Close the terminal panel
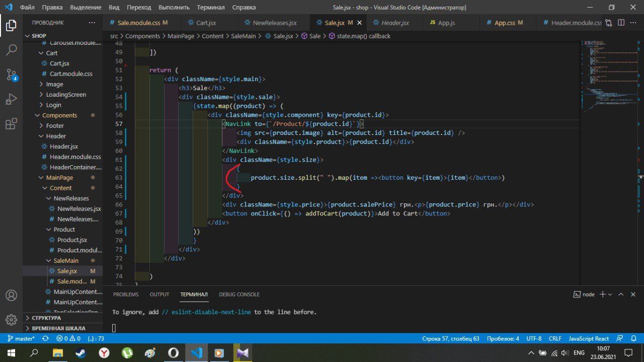The image size is (644, 362). (x=633, y=294)
